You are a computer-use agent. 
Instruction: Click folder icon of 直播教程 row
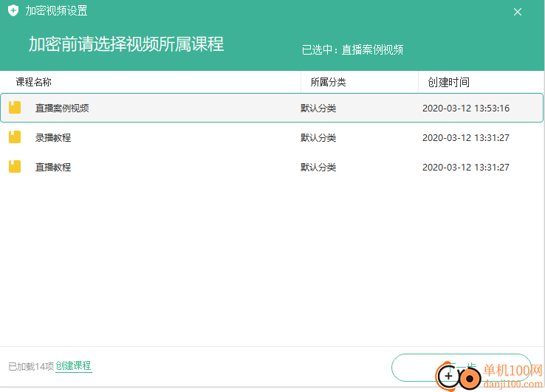point(15,166)
